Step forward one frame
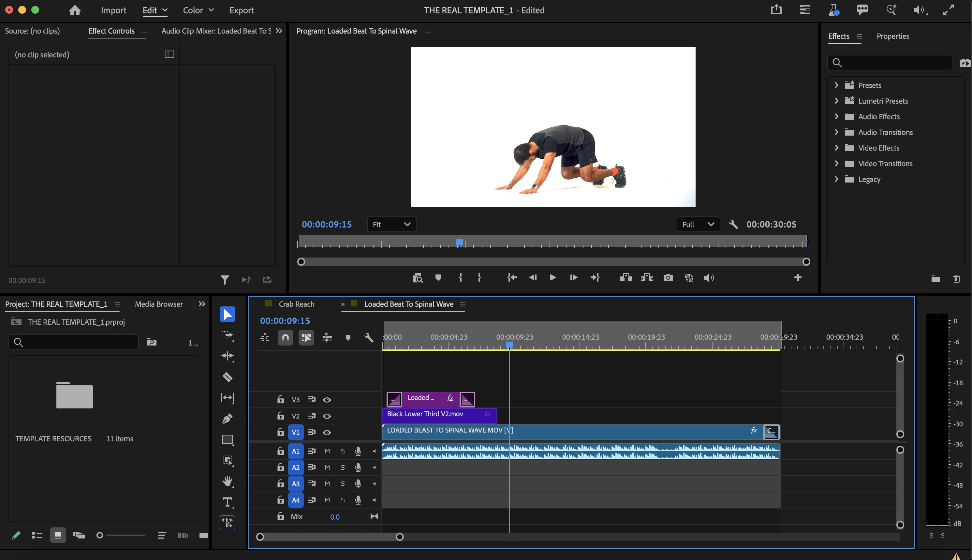This screenshot has height=560, width=972. tap(573, 278)
